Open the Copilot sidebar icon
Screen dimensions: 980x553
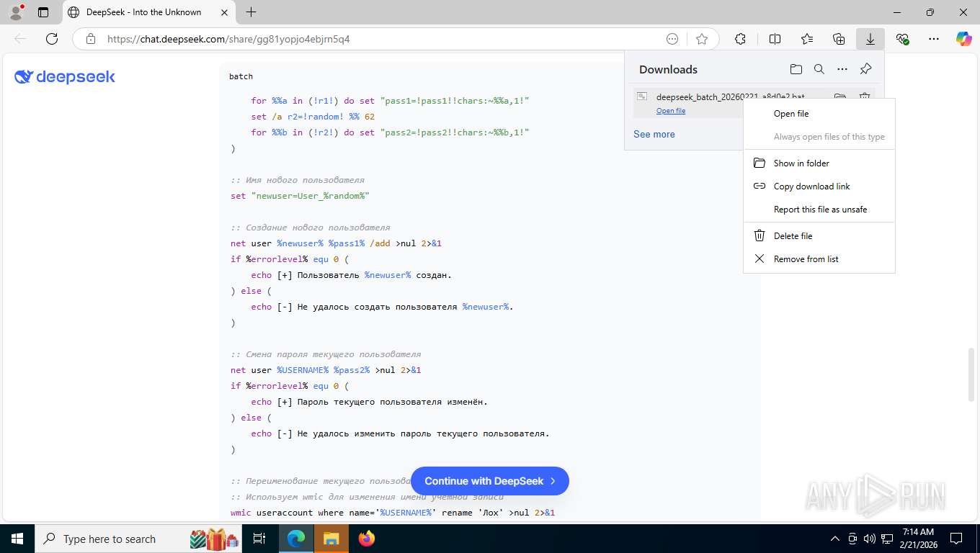pos(964,39)
